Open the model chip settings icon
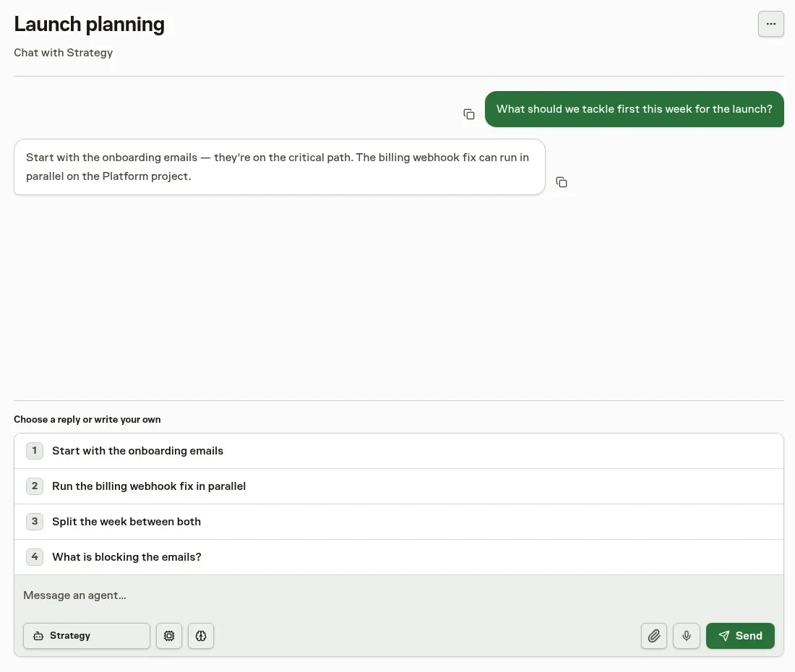 169,636
